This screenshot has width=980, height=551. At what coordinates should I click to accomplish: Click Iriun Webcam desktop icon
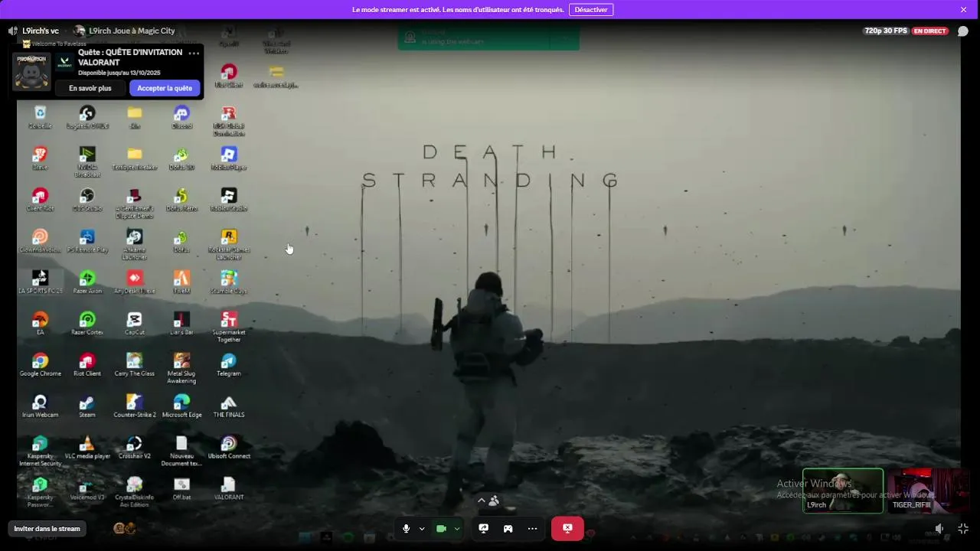click(40, 406)
